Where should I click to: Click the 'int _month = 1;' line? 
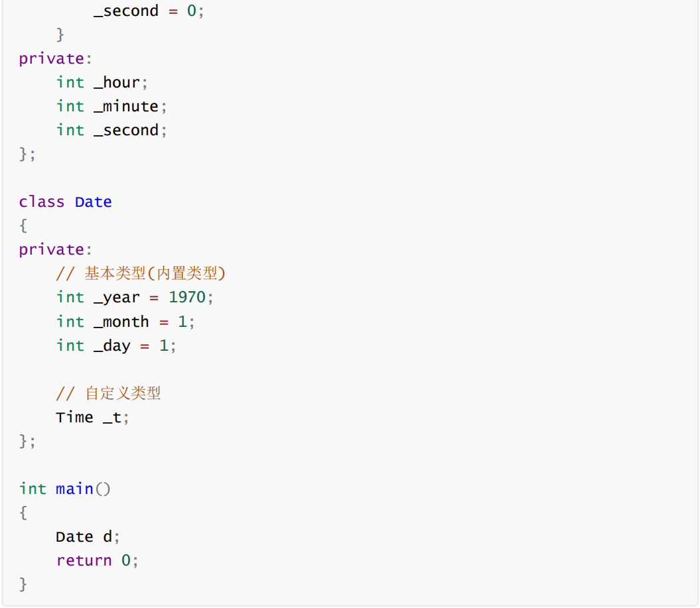tap(125, 322)
